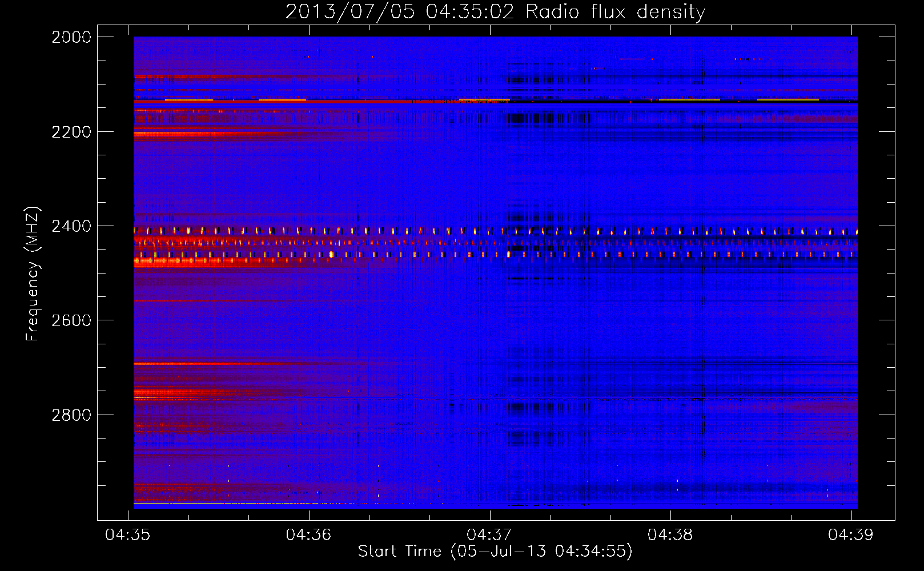The width and height of the screenshot is (924, 571).
Task: Select the 'Frequency (MHZ)' axis title
Action: click(x=33, y=274)
